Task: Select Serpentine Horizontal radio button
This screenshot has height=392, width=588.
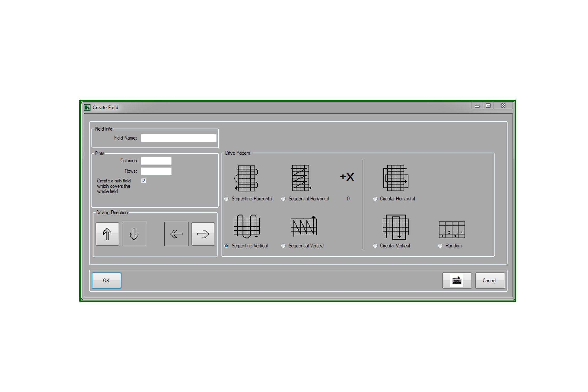Action: point(227,199)
